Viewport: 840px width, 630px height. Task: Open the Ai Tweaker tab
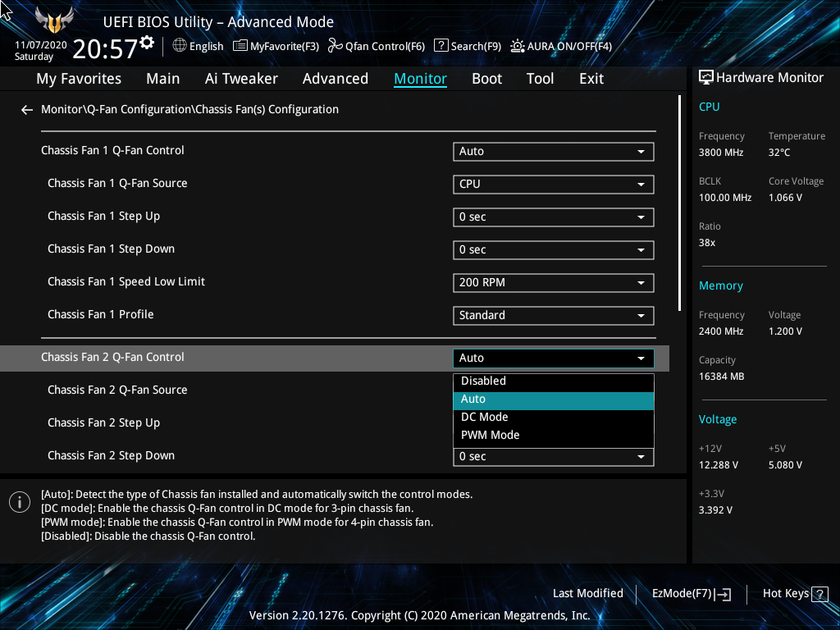241,79
